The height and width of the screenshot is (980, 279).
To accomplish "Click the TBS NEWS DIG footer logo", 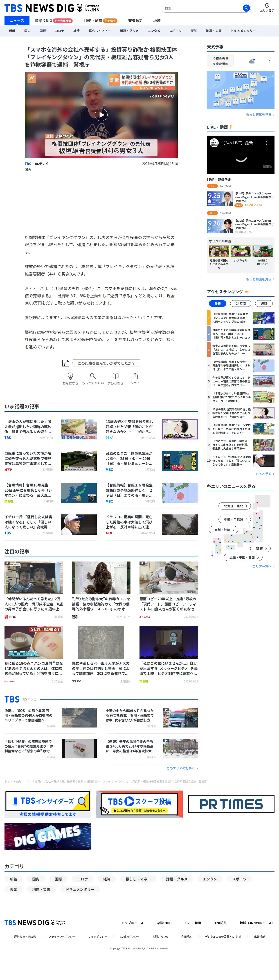I will click(x=35, y=923).
